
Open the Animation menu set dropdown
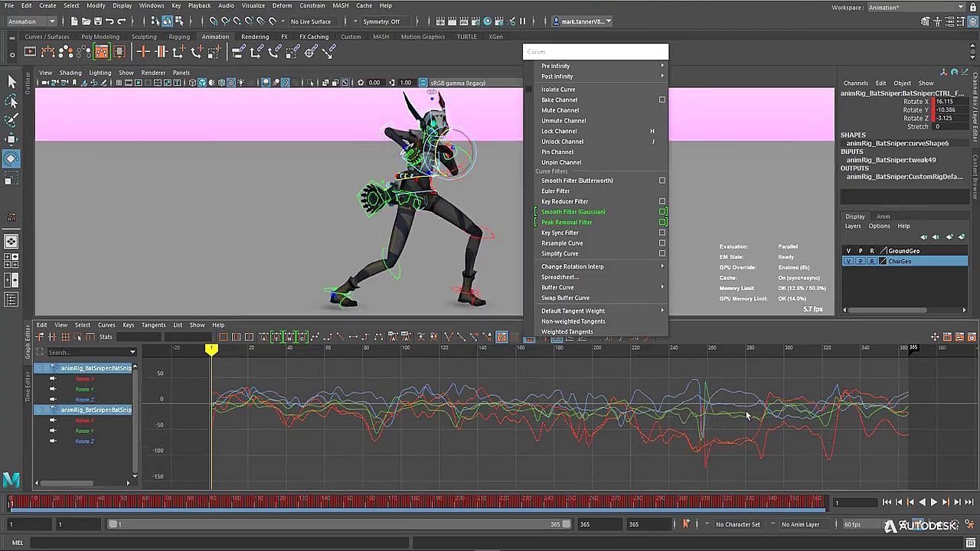[32, 21]
